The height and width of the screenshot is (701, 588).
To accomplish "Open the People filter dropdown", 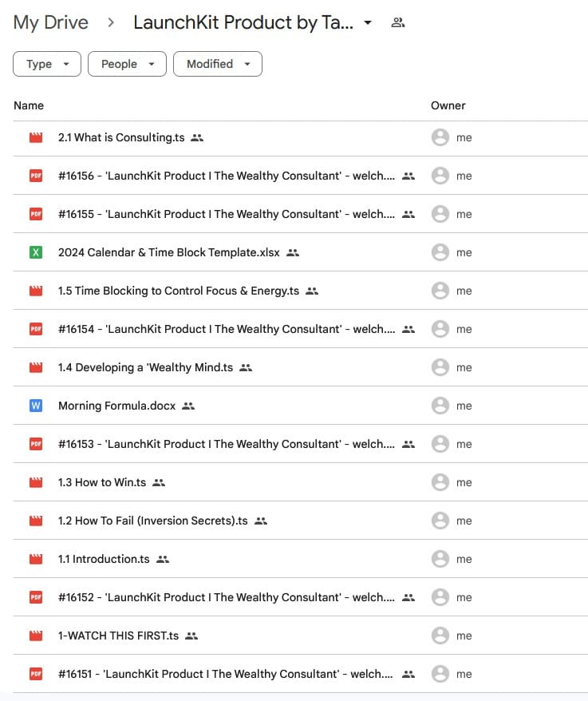I will pos(127,64).
